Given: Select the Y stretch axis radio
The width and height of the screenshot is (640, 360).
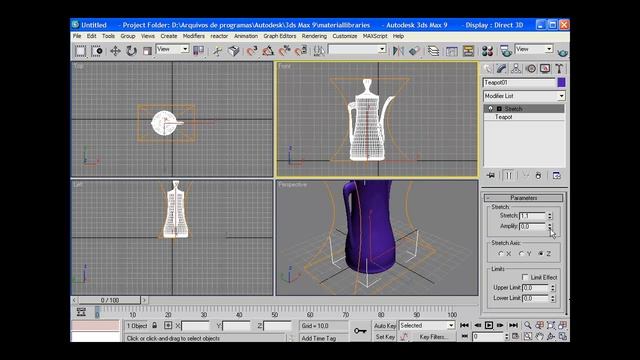Looking at the screenshot, I should [x=521, y=253].
